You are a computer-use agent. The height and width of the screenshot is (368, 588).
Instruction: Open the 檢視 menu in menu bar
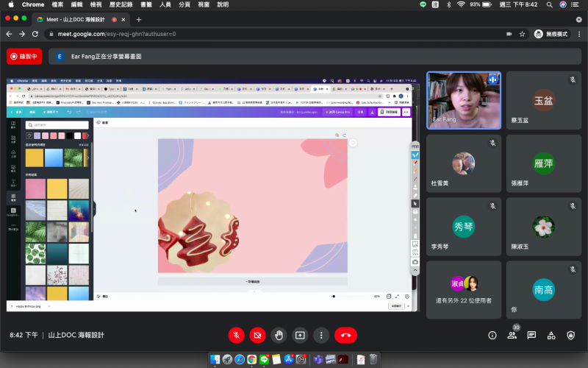pos(96,4)
